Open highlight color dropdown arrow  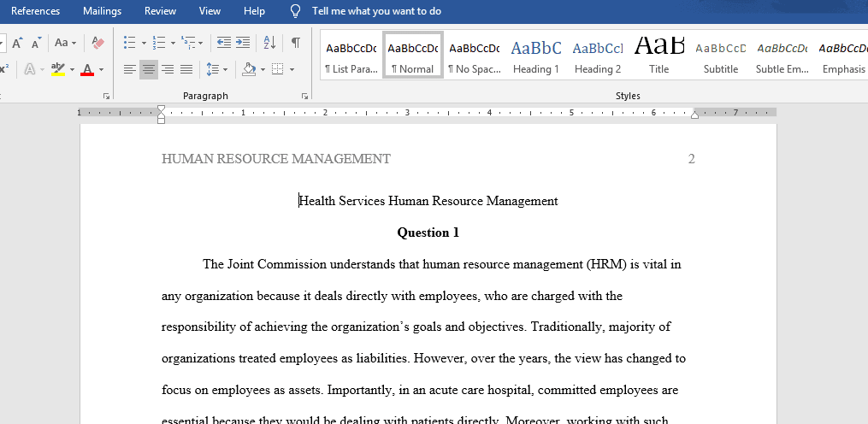(x=72, y=70)
